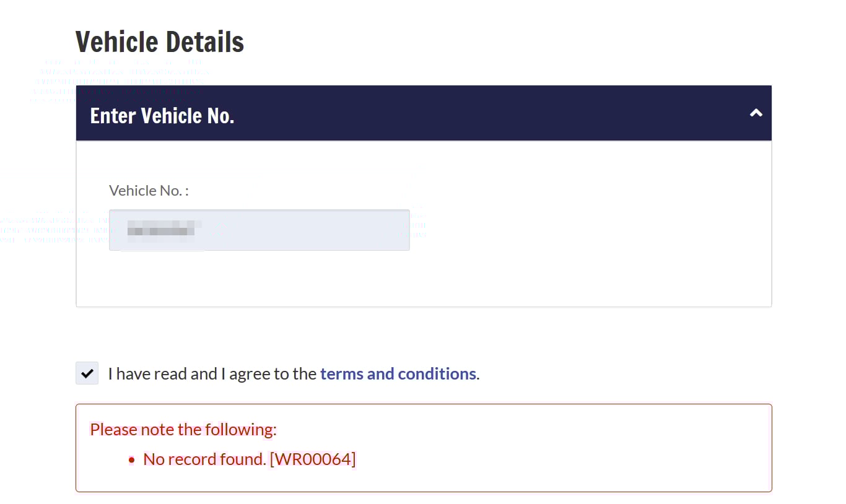
Task: Collapse the Enter Vehicle No. panel chevron
Action: pos(756,113)
